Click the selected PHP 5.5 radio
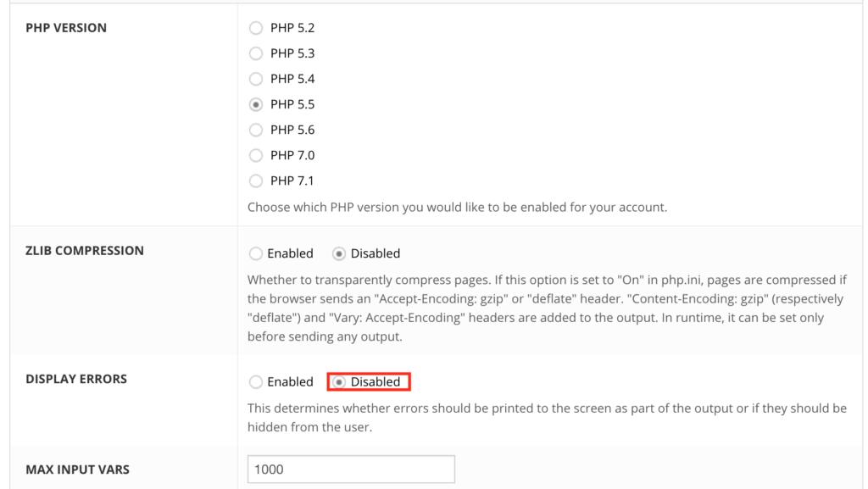 [x=256, y=104]
